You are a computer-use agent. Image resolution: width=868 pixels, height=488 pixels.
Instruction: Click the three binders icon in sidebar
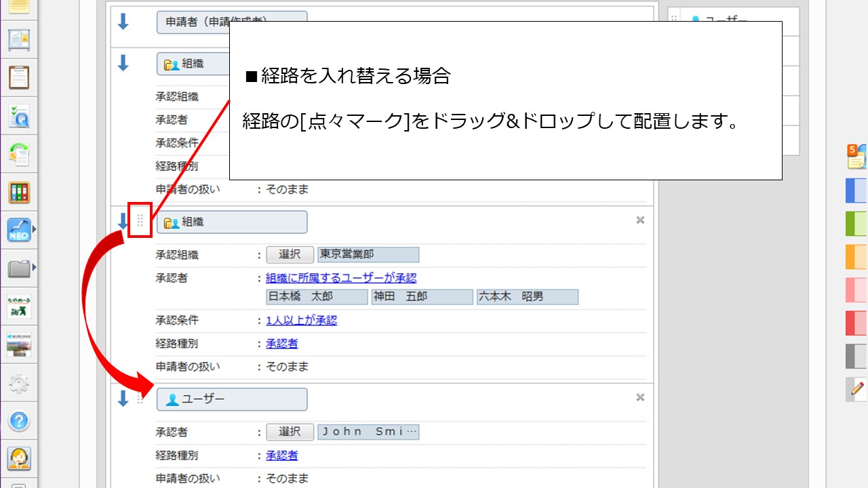(x=19, y=193)
